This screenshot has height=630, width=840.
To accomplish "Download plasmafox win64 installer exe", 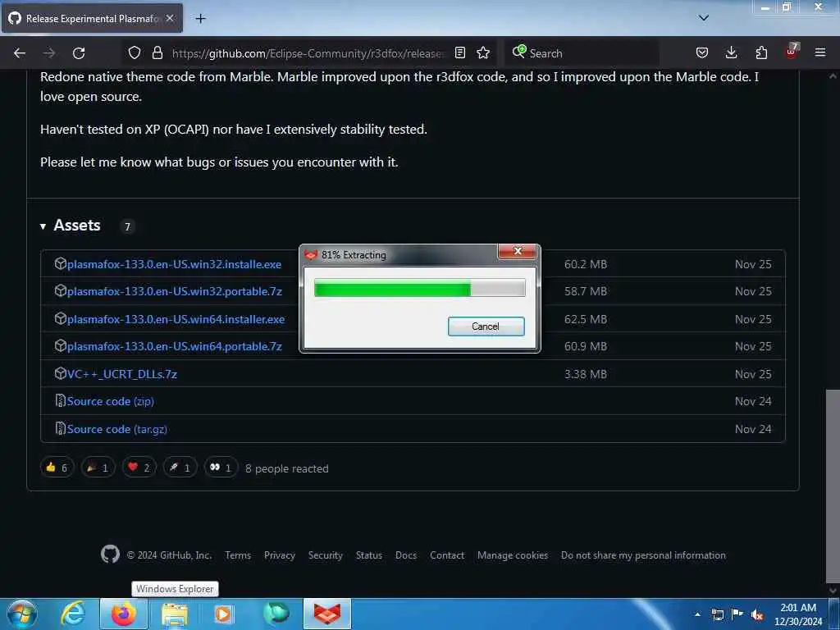I will coord(176,319).
